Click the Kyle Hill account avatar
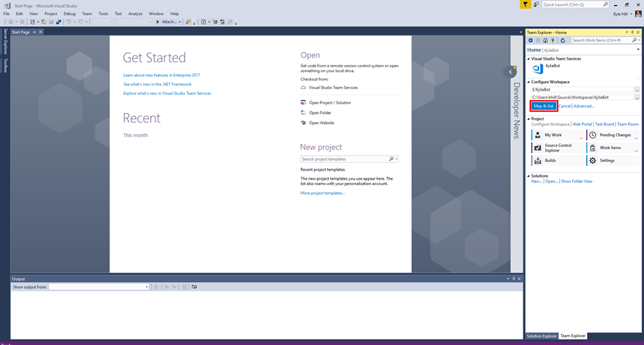 [x=638, y=14]
